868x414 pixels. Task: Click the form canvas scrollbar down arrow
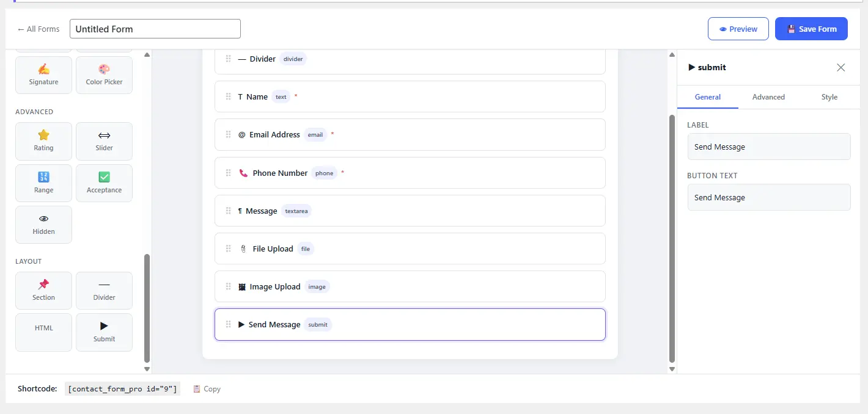pyautogui.click(x=672, y=369)
